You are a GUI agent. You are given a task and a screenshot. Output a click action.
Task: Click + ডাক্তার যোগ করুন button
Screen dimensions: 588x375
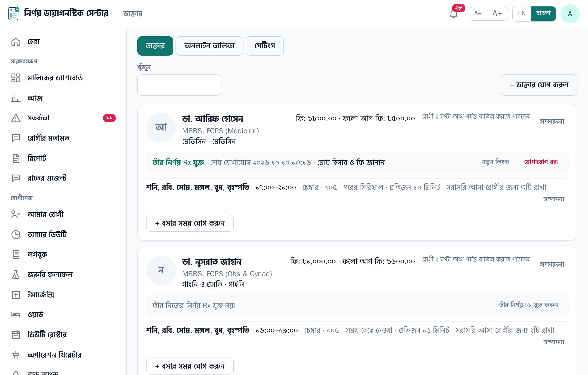pos(539,85)
